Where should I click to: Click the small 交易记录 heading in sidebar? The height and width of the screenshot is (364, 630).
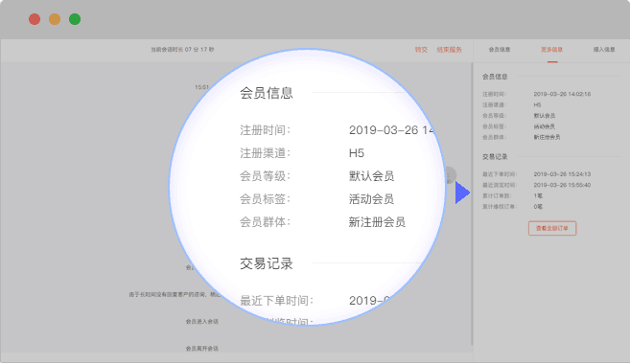(x=495, y=157)
